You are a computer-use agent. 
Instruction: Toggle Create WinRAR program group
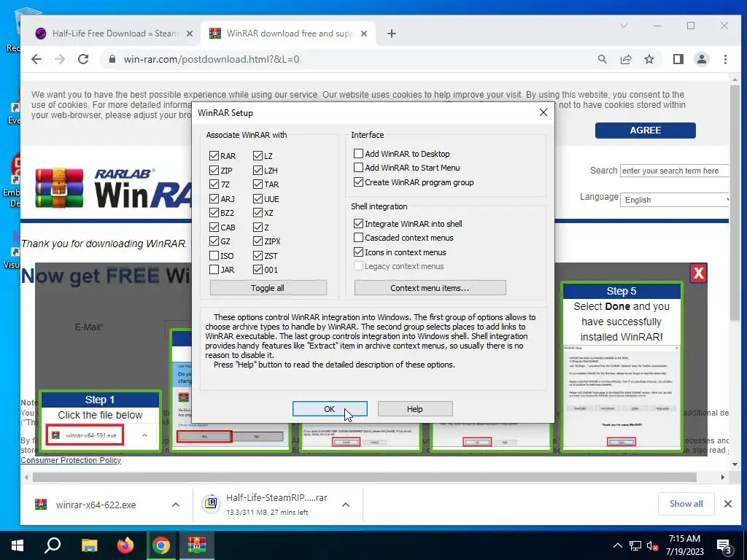click(x=358, y=182)
